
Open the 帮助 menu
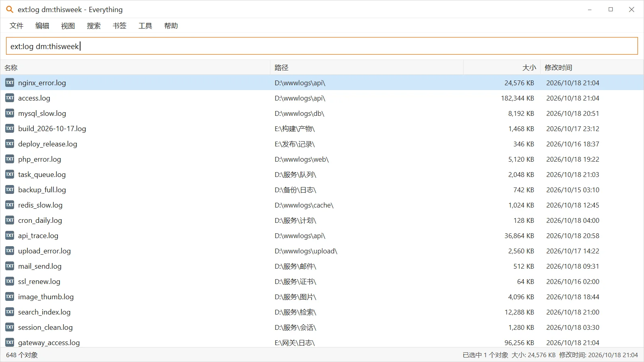click(x=171, y=26)
